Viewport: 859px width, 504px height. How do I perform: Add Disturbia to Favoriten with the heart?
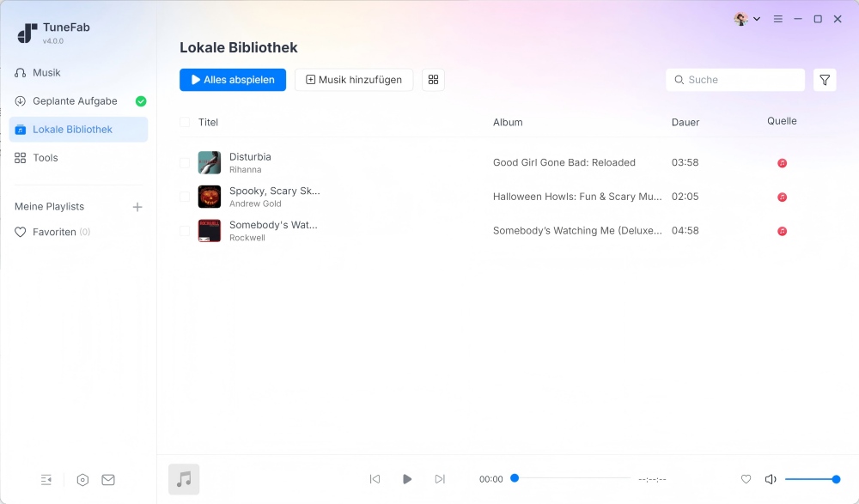(x=746, y=479)
